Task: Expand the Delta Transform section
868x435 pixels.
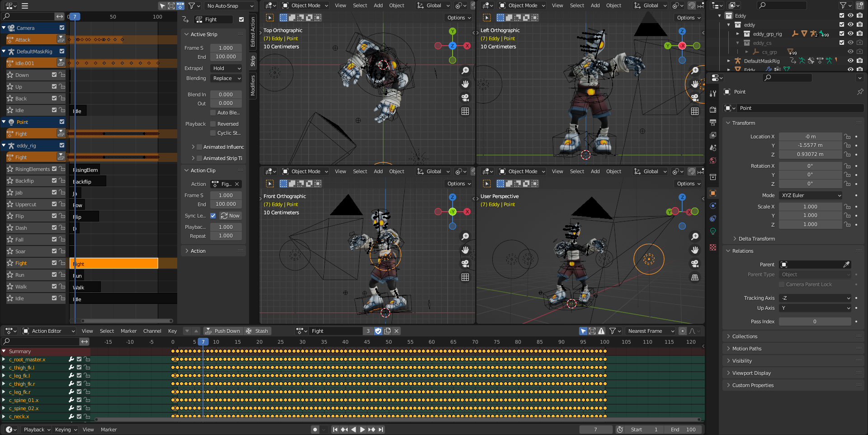Action: 756,239
